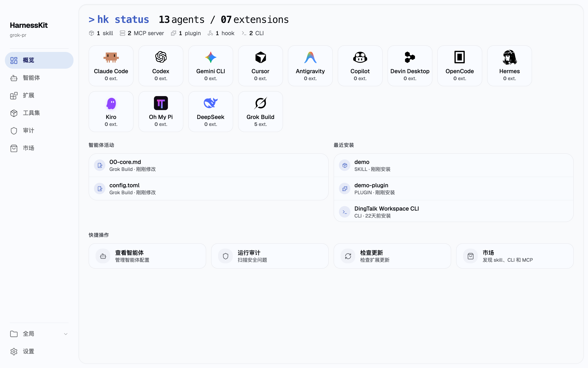This screenshot has width=588, height=368.
Task: Click the shopping bag icon beside 发现 skill
Action: pyautogui.click(x=470, y=256)
